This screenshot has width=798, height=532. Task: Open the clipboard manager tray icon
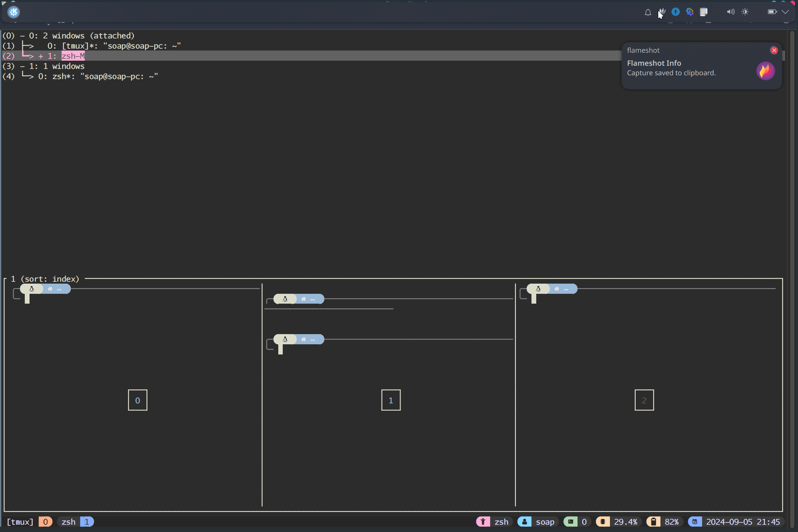pos(704,12)
